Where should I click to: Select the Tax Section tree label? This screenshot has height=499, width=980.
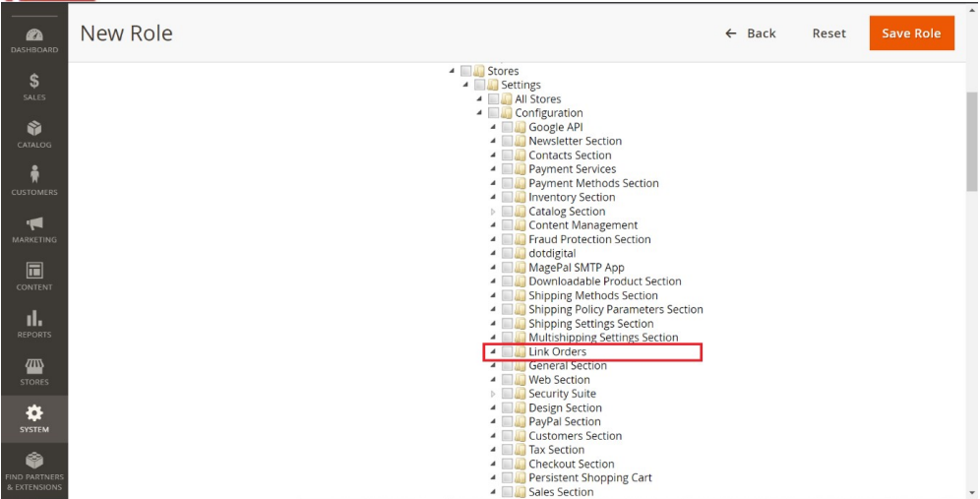[x=556, y=450]
